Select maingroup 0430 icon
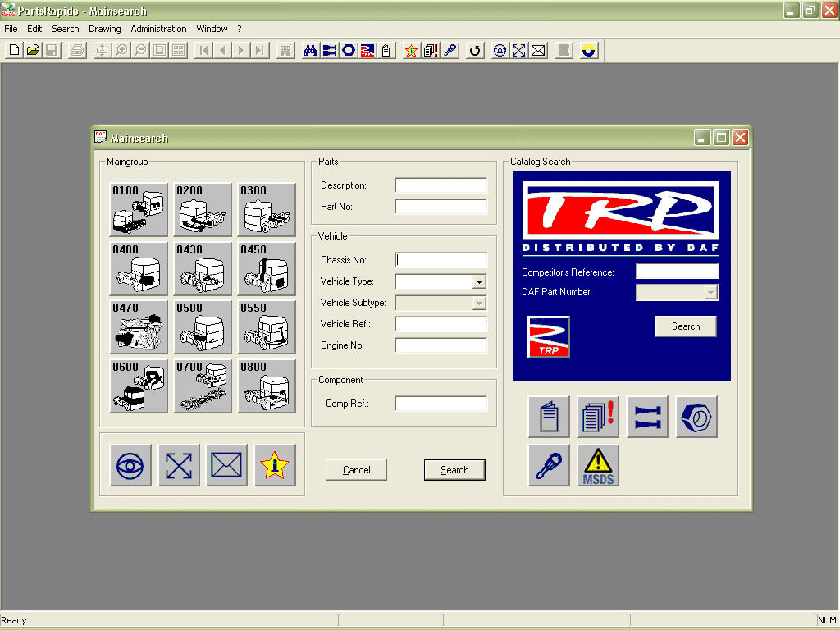Viewport: 840px width, 630px height. click(x=203, y=268)
